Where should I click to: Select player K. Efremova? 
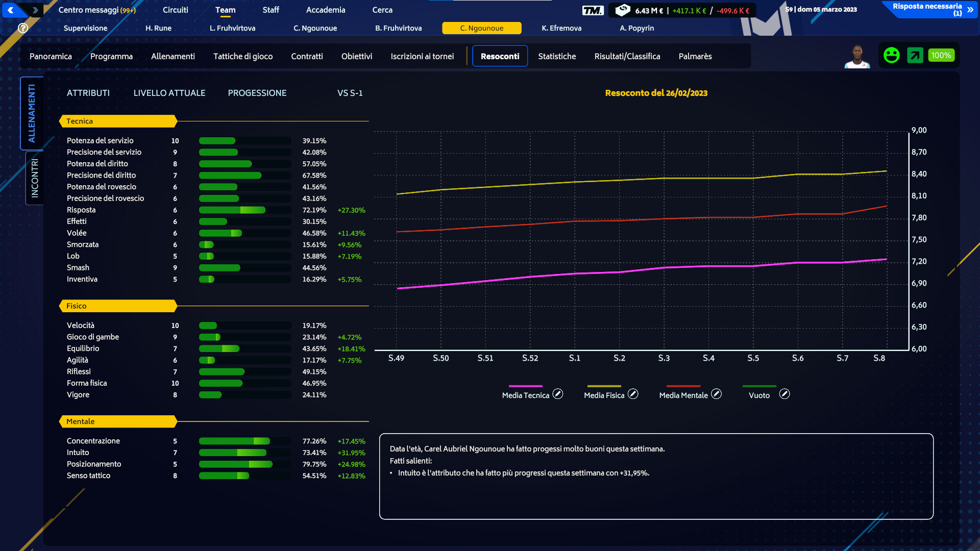click(561, 28)
